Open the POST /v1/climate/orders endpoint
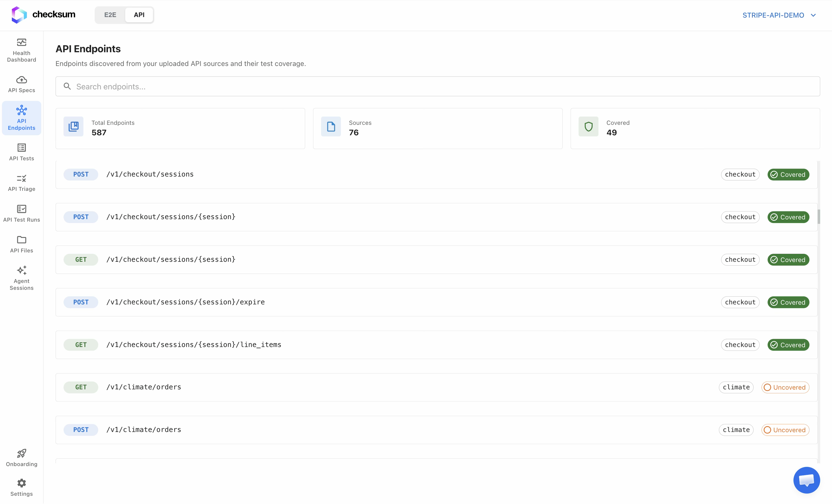The width and height of the screenshot is (832, 504). [x=436, y=430]
